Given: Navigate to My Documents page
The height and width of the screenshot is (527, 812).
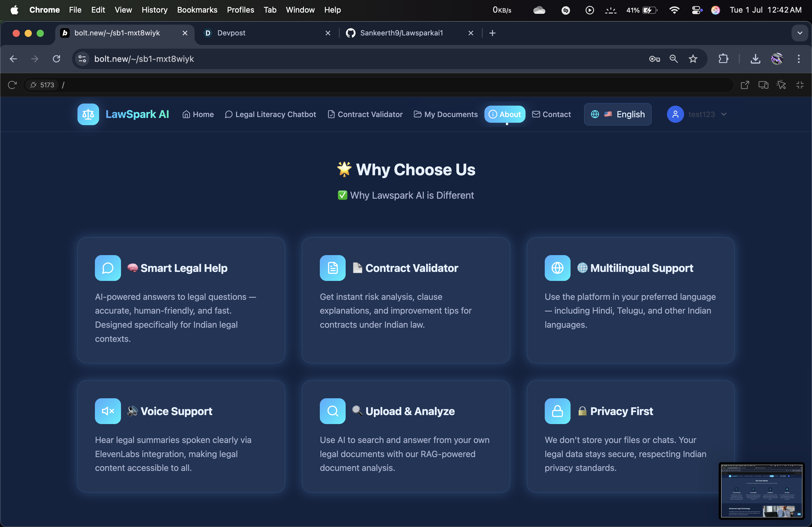Looking at the screenshot, I should click(x=446, y=114).
